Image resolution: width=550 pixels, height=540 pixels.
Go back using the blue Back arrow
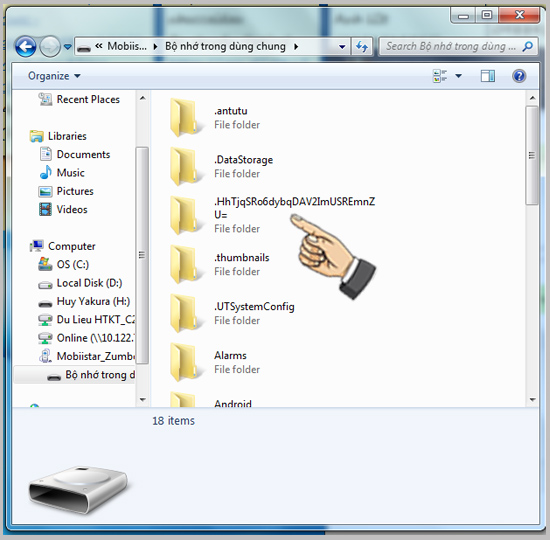(x=25, y=47)
